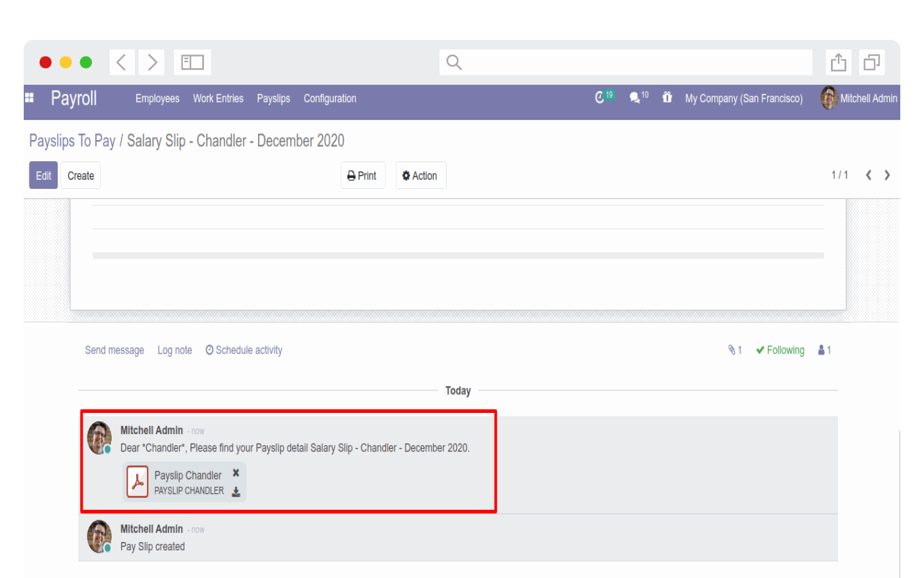Click the Schedule activity link
Image resolution: width=924 pixels, height=578 pixels.
(x=244, y=350)
